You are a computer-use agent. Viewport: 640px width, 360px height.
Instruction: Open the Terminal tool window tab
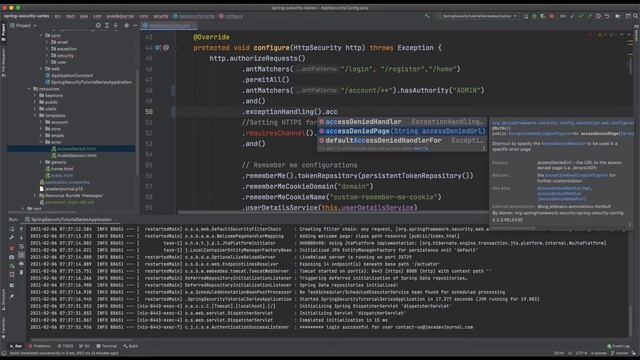click(x=107, y=346)
